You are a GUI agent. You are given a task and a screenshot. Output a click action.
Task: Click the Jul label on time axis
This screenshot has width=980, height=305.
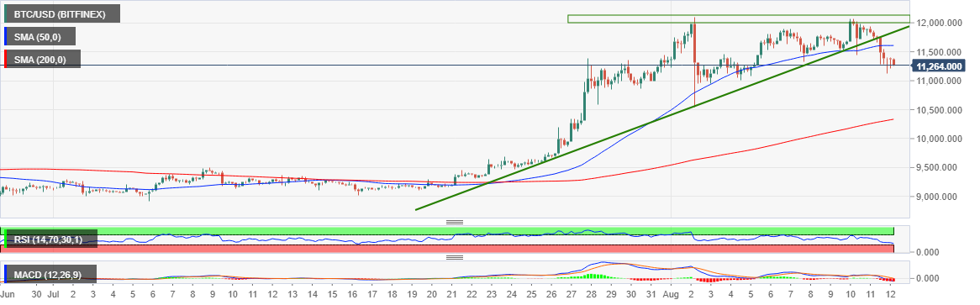(54, 293)
